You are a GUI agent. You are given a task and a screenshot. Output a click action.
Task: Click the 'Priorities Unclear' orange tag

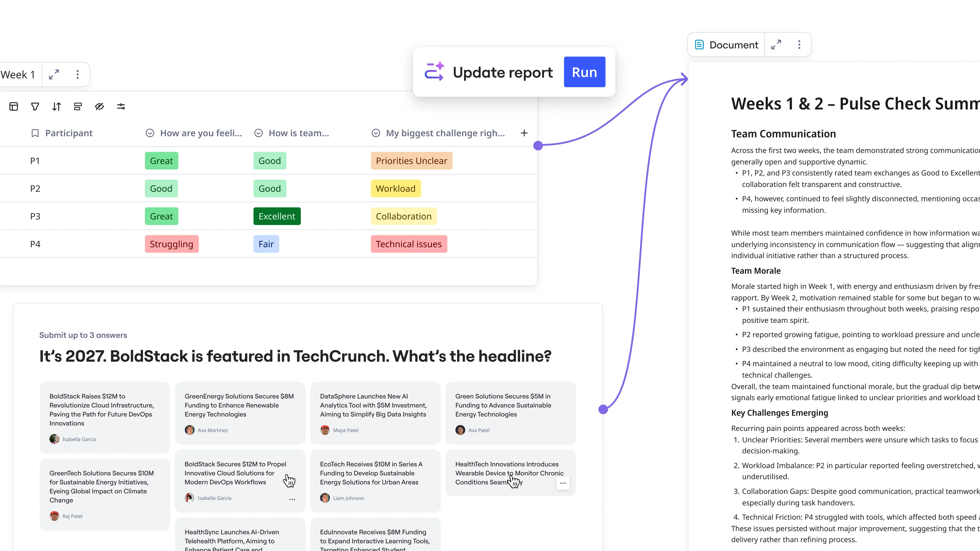click(x=411, y=161)
